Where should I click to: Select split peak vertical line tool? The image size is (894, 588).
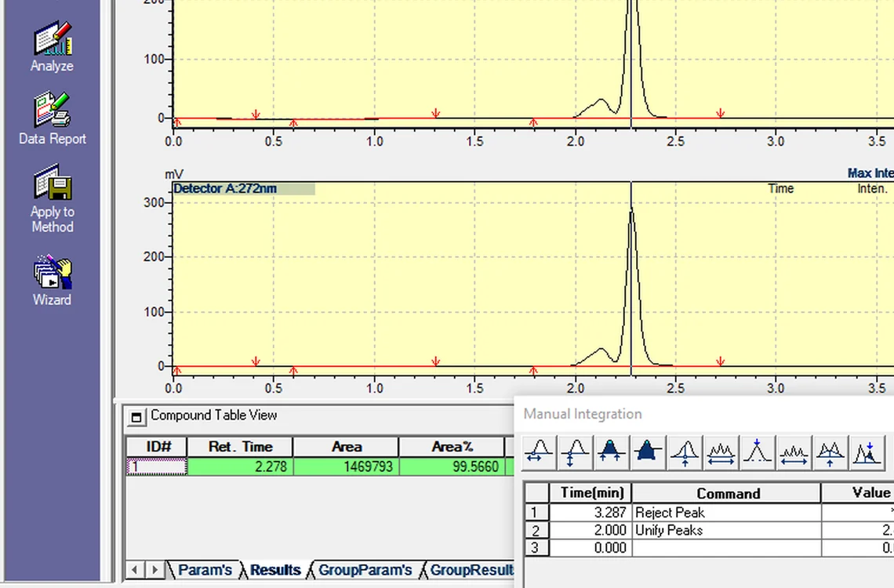pyautogui.click(x=684, y=453)
